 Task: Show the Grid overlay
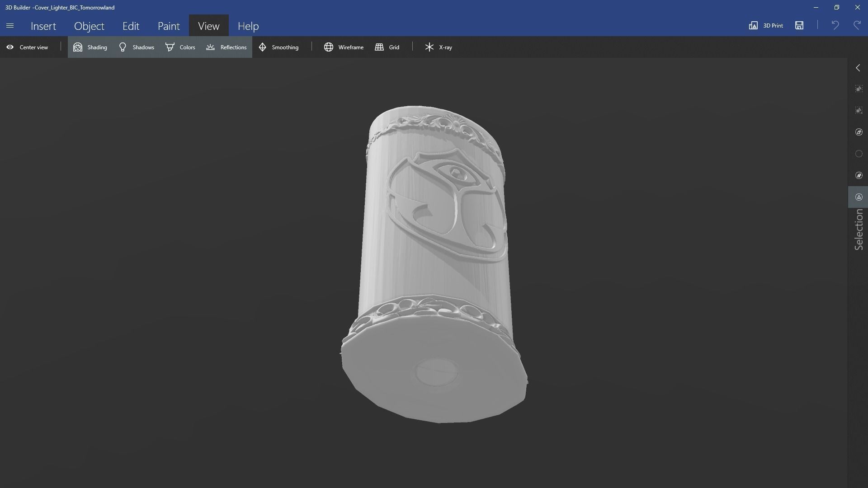(387, 47)
